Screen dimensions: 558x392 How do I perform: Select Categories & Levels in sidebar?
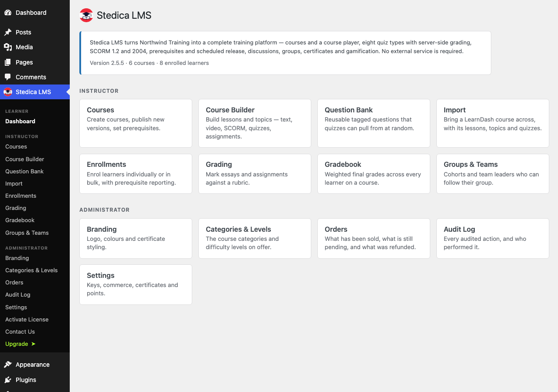click(x=31, y=270)
